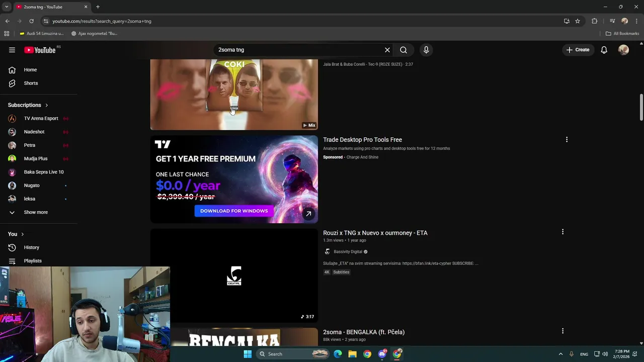Go back with the browser back arrow
Viewport: 644px width, 362px height.
[x=7, y=21]
